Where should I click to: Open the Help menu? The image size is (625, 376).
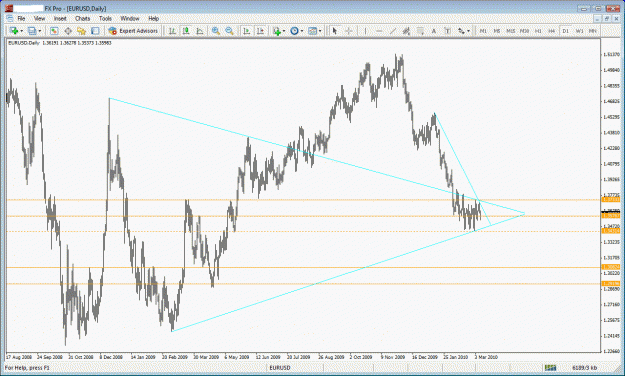153,18
